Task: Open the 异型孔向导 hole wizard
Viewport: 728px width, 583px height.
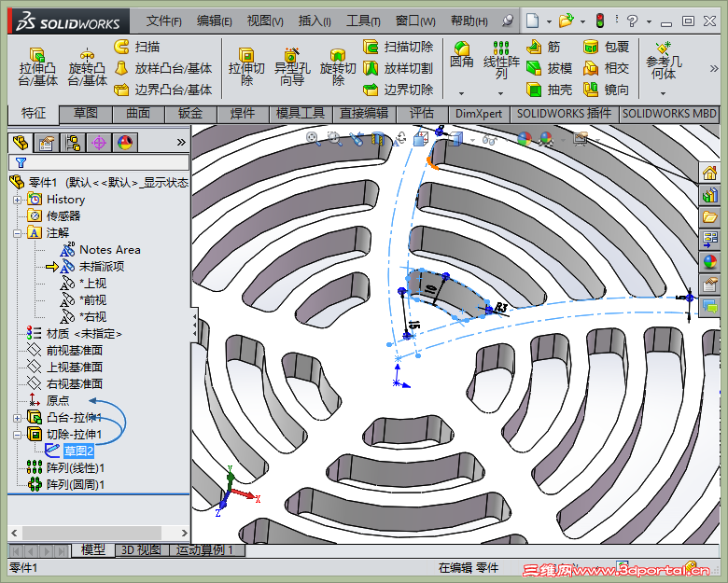Action: [292, 67]
